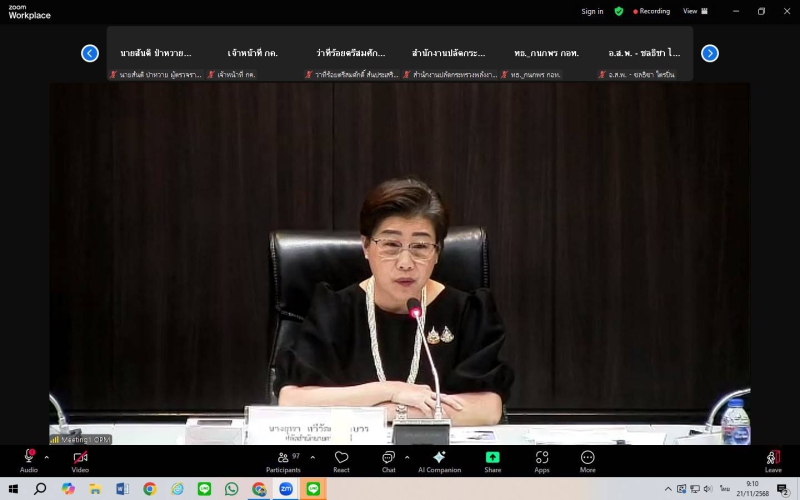This screenshot has height=500, width=800.
Task: Open the React emoji menu
Action: [x=341, y=458]
